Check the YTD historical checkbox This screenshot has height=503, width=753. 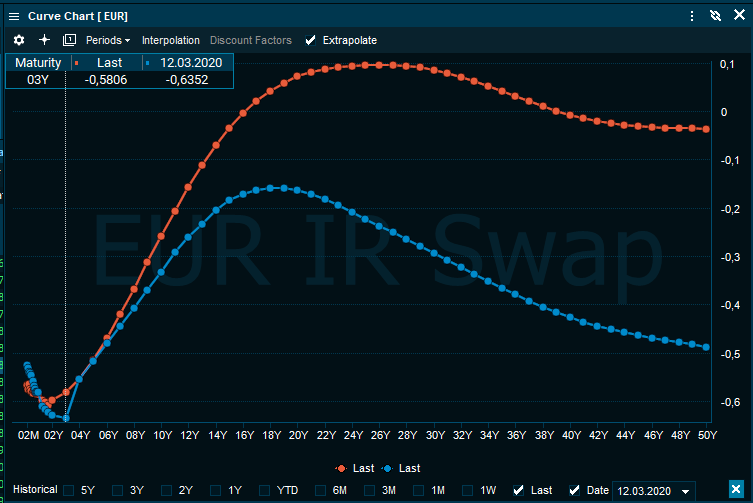[265, 490]
